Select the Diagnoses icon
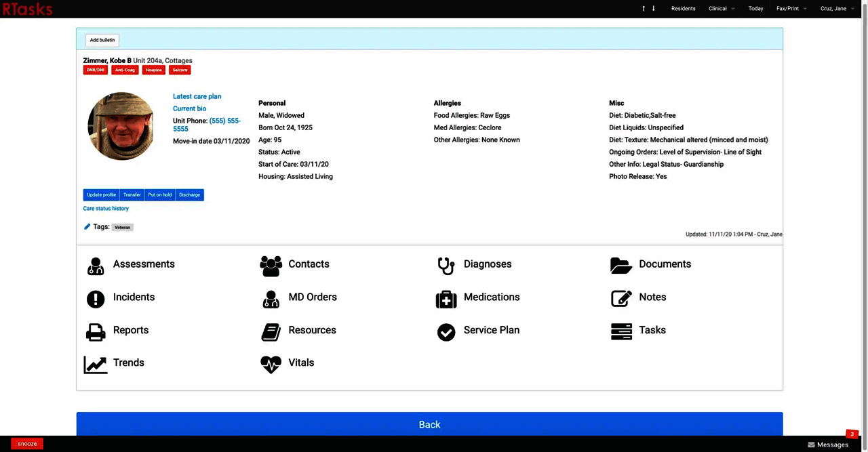The width and height of the screenshot is (868, 452). click(x=446, y=266)
